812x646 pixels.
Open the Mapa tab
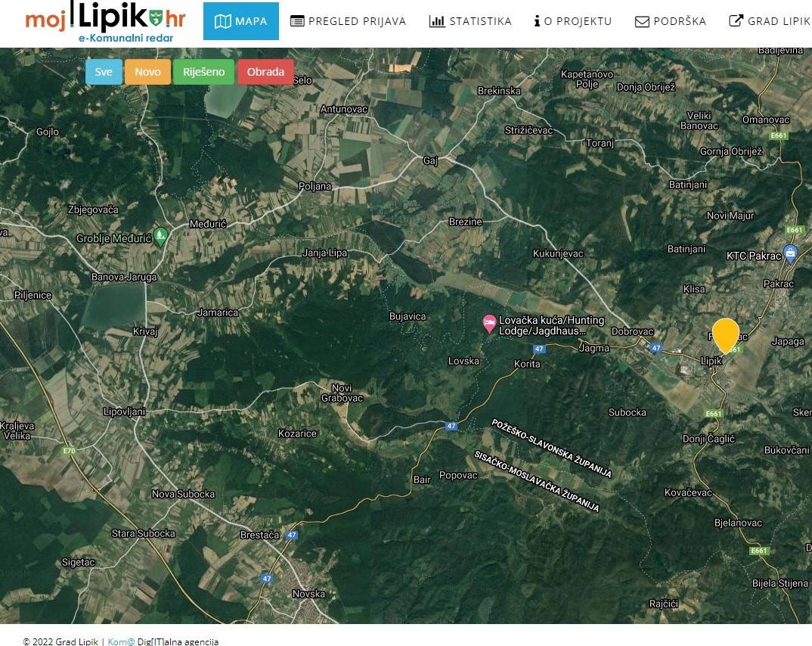click(x=241, y=21)
